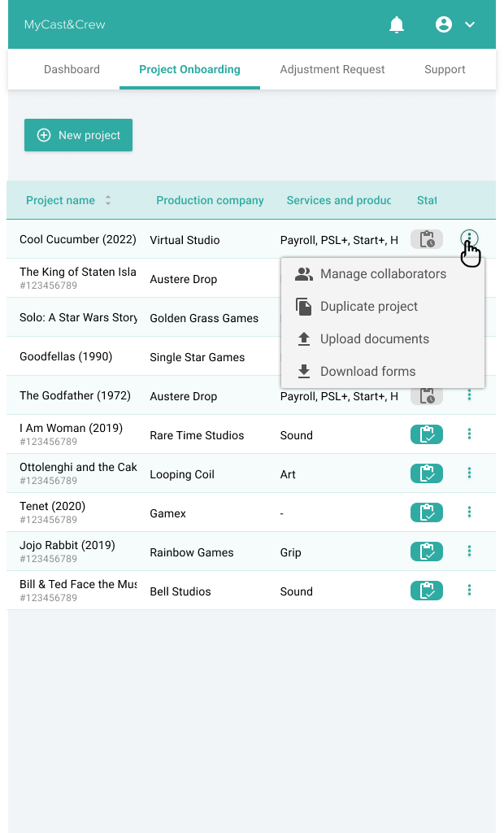The height and width of the screenshot is (833, 504).
Task: Open the completed status icon for Ottolenghi row
Action: (x=427, y=473)
